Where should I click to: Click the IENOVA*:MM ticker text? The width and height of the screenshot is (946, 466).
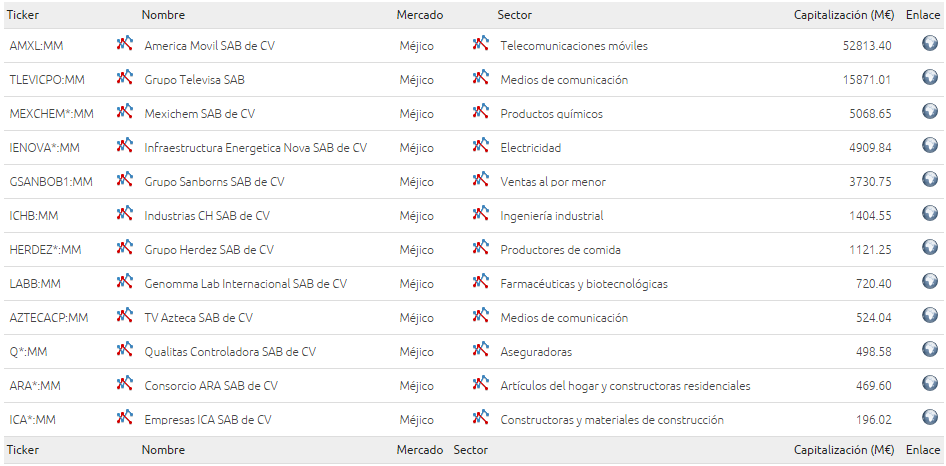(x=45, y=148)
